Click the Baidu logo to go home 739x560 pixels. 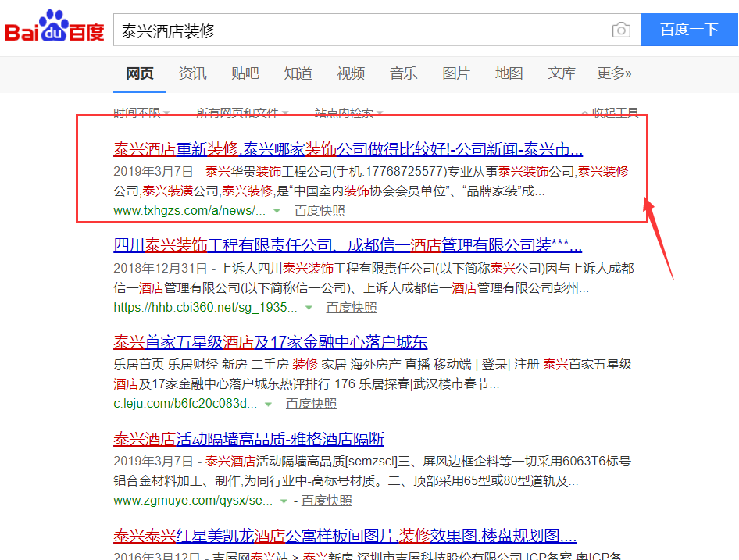coord(51,27)
